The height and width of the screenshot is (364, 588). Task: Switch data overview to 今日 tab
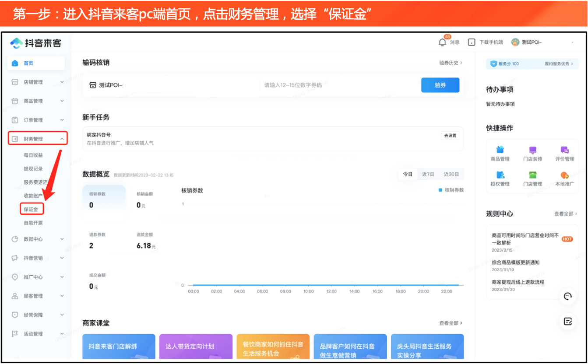[408, 174]
